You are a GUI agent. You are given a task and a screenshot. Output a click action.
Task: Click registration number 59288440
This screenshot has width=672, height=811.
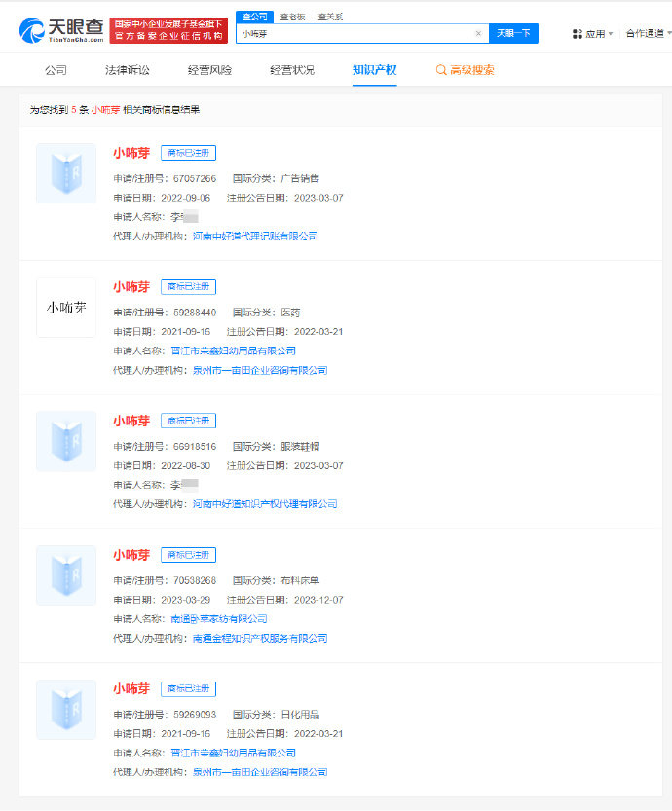tap(195, 313)
